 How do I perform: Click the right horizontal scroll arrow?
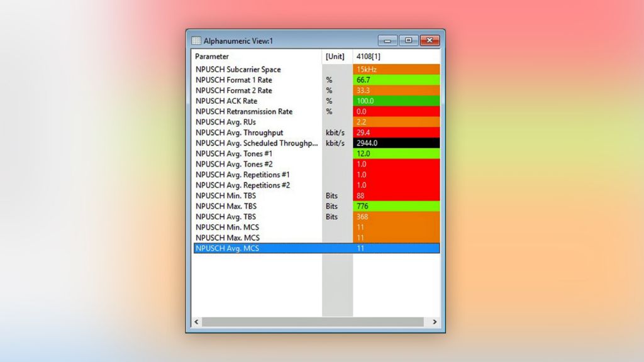click(x=435, y=322)
